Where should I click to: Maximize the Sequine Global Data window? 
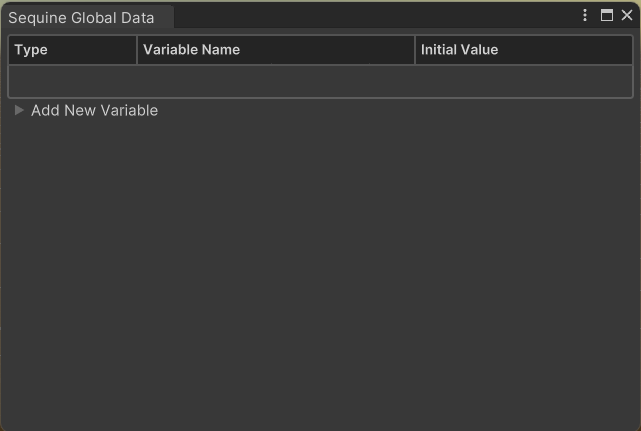click(x=607, y=16)
